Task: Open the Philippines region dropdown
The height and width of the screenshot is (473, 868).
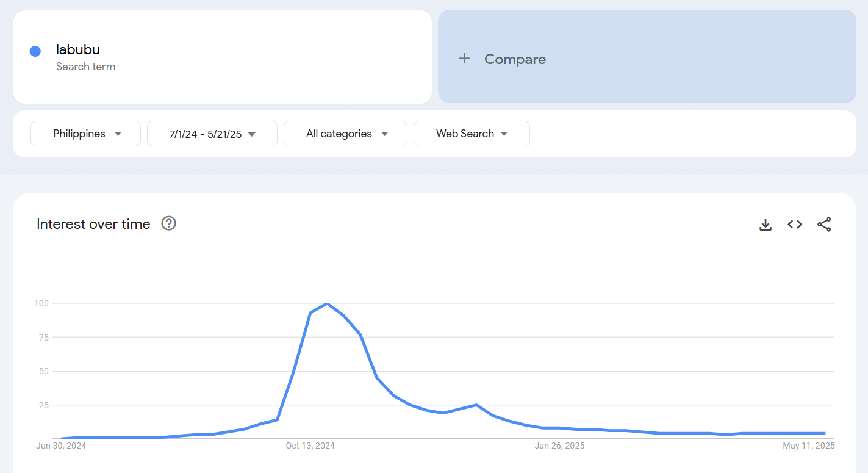Action: (85, 133)
